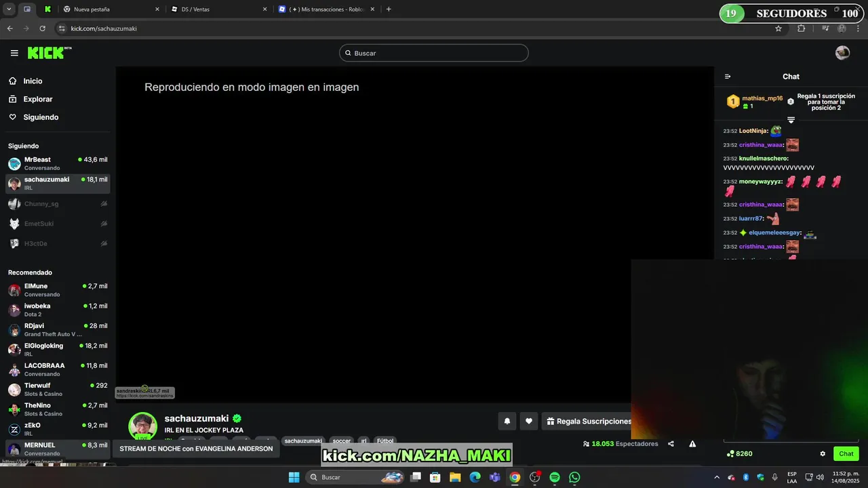This screenshot has height=488, width=868.
Task: Close the Nueva pestaña tab
Action: click(157, 9)
